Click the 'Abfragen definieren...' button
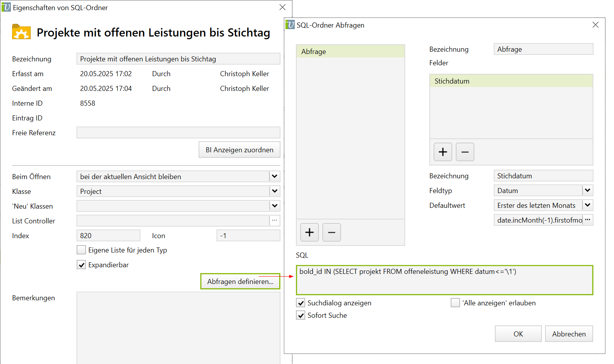The height and width of the screenshot is (364, 614). (x=240, y=281)
